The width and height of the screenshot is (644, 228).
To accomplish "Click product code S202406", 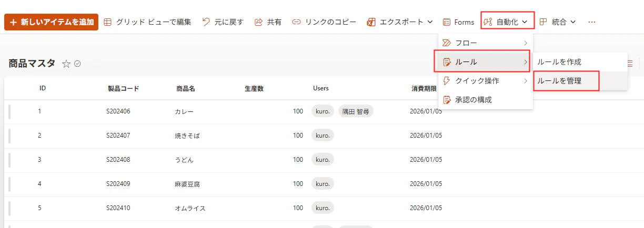I will coord(118,111).
